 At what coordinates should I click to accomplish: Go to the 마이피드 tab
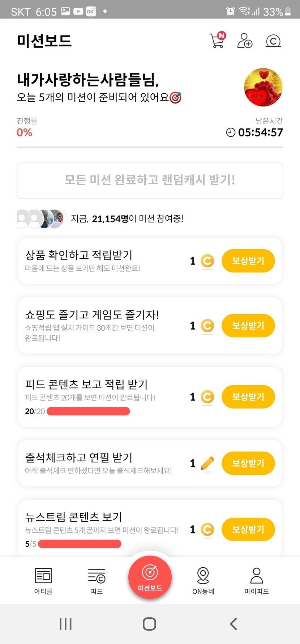pyautogui.click(x=256, y=580)
